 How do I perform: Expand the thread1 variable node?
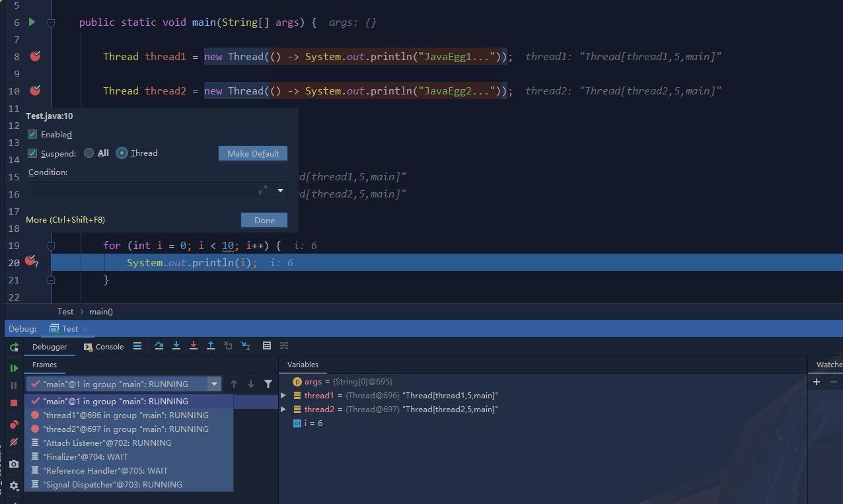tap(283, 396)
